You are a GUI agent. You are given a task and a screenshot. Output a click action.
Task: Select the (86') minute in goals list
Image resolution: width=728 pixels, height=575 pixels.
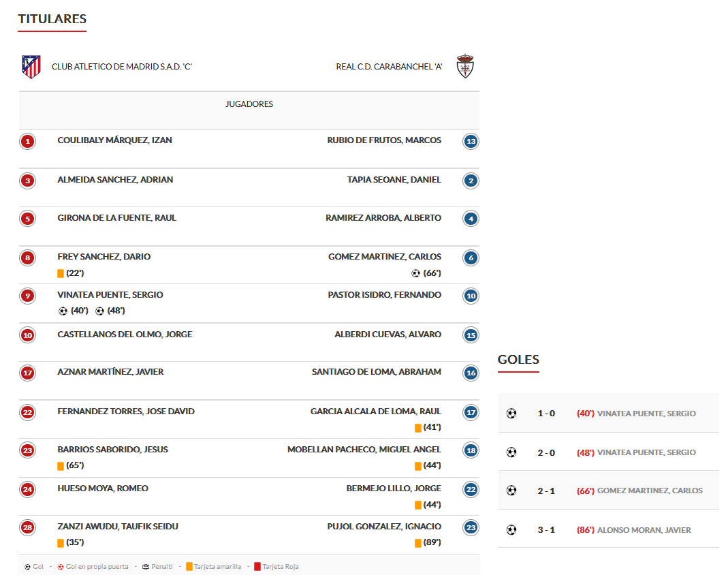pyautogui.click(x=586, y=530)
